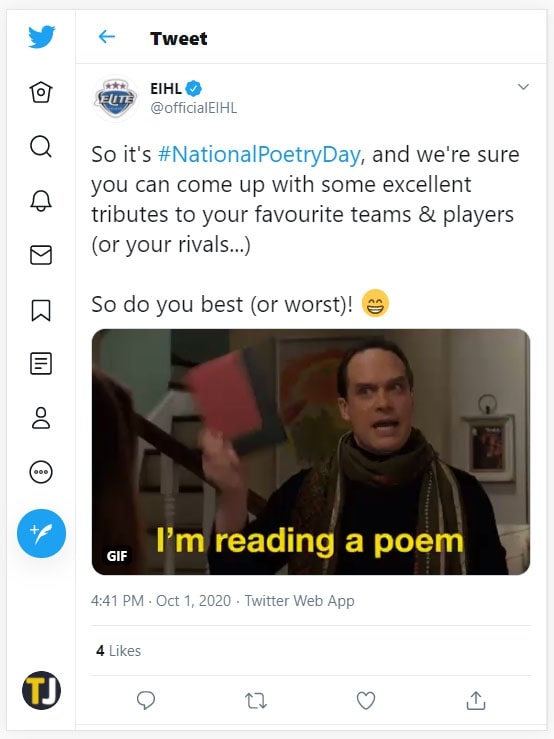Go to Home via birdhouse icon
The height and width of the screenshot is (739, 554).
point(41,92)
